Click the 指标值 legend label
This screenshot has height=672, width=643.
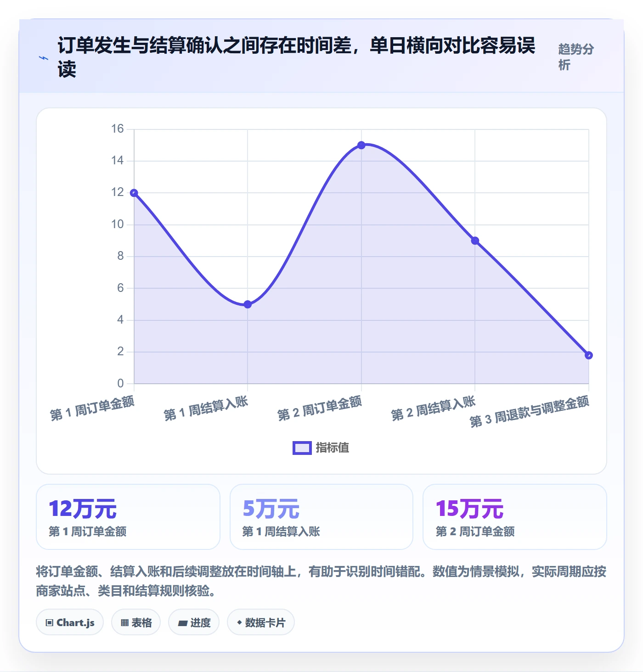(x=333, y=448)
